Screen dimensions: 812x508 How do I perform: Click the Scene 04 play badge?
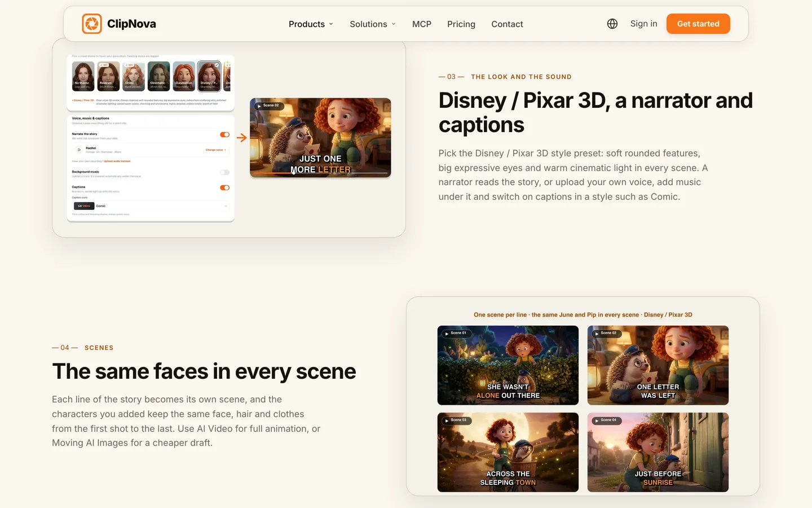[x=606, y=420]
